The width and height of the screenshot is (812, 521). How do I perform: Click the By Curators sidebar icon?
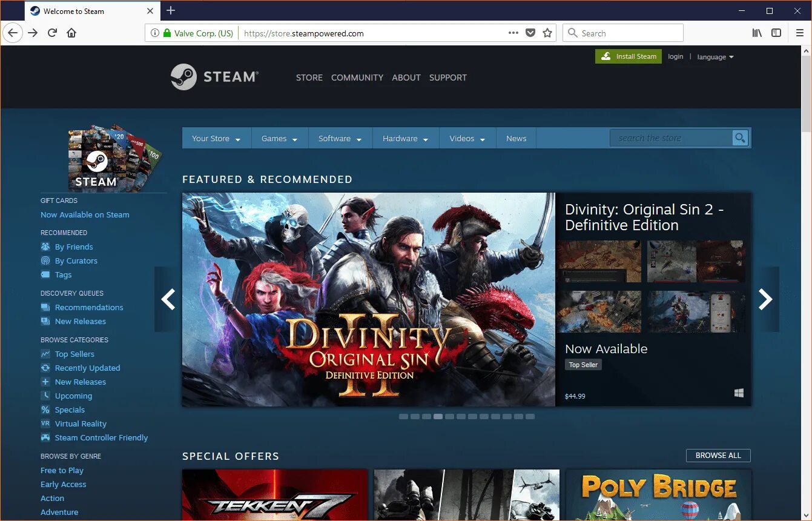[x=45, y=260]
